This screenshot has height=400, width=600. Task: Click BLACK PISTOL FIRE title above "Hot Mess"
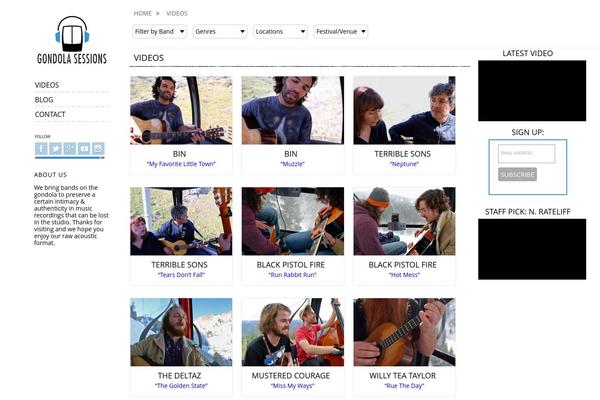click(x=403, y=265)
